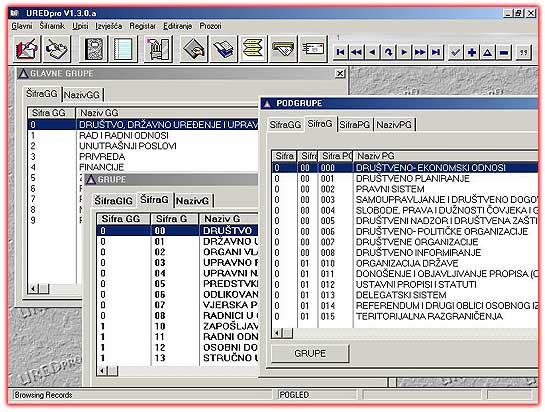Select row DRUŠTVENE ORGANIZACIJE
The width and height of the screenshot is (545, 412).
(x=405, y=242)
